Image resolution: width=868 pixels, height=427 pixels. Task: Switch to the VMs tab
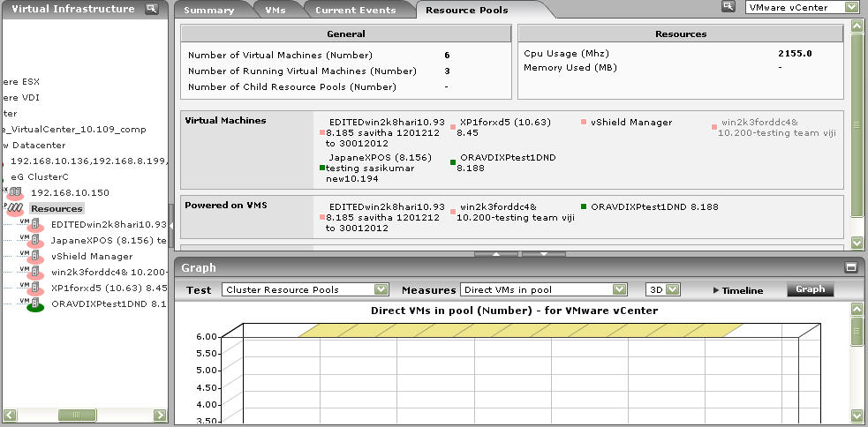[x=275, y=10]
